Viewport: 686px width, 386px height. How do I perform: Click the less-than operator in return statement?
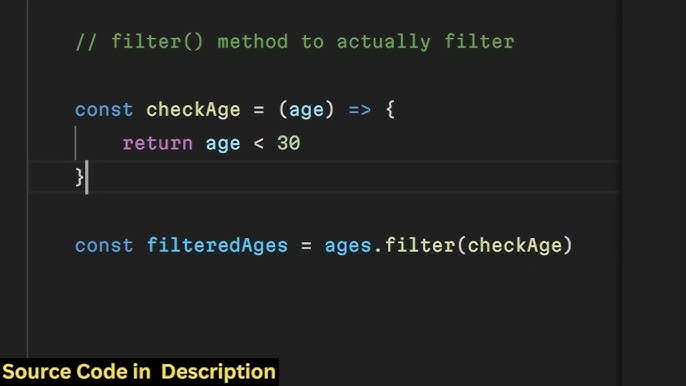pos(259,144)
